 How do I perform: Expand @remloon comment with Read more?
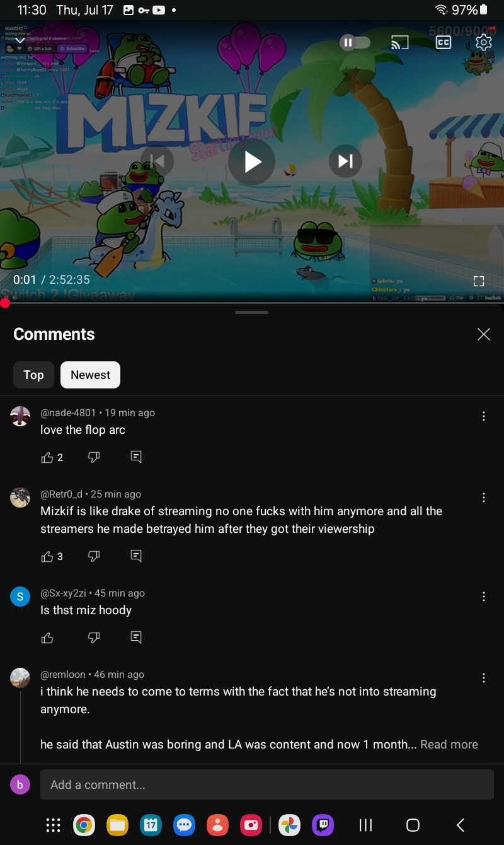pos(449,744)
